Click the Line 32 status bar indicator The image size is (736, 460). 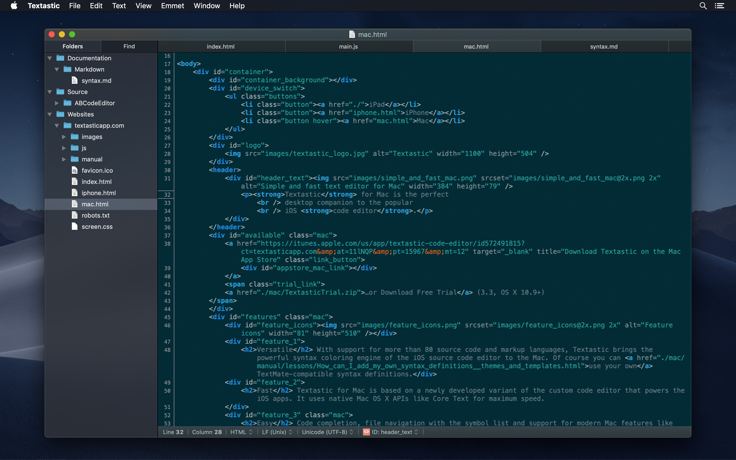173,432
